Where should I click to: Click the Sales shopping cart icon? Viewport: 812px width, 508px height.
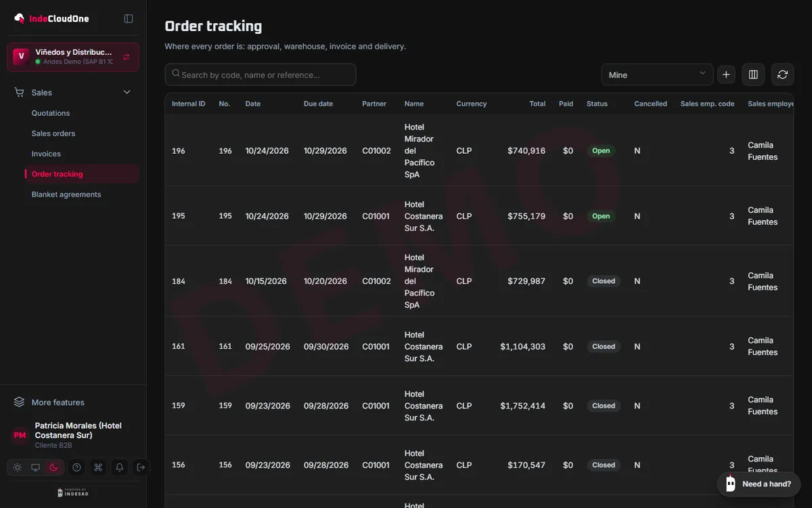pos(19,92)
